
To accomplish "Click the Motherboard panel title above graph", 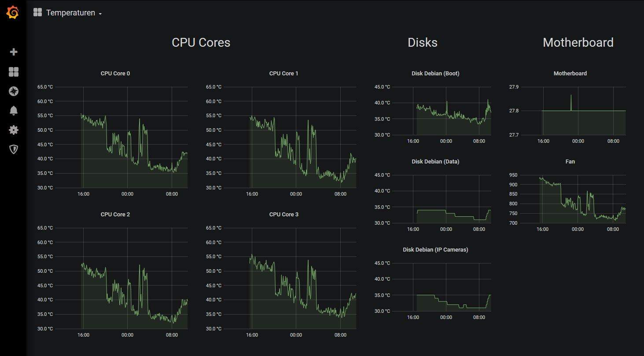I will click(570, 74).
